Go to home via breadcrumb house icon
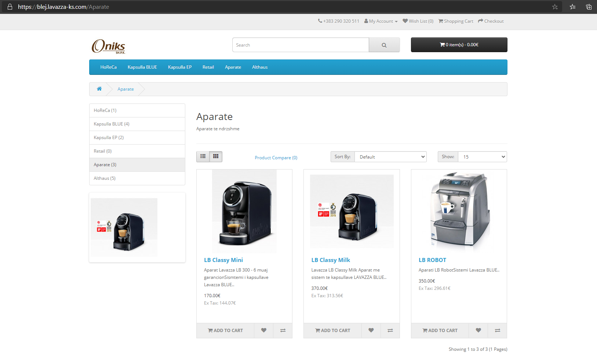Viewport: 597px width, 364px height. [99, 89]
